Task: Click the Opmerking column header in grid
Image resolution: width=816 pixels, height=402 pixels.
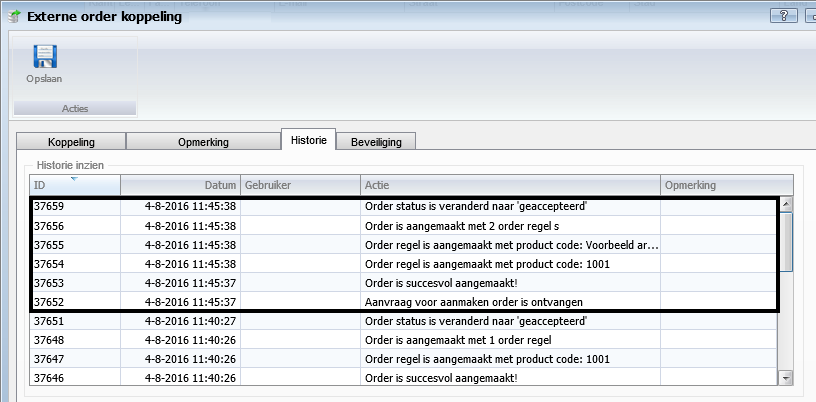Action: pyautogui.click(x=726, y=185)
